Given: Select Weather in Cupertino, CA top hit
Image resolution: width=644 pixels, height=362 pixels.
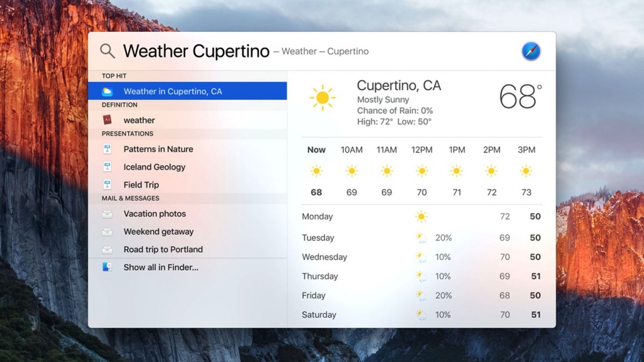Looking at the screenshot, I should tap(173, 91).
